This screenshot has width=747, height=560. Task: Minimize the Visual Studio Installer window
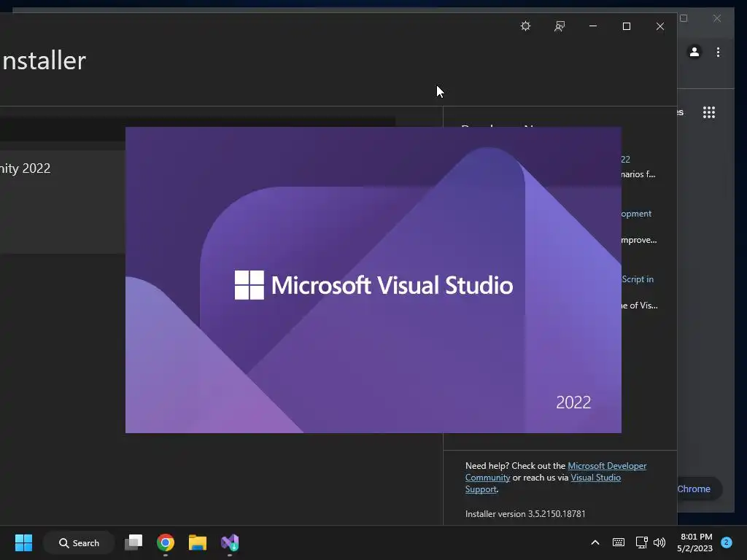tap(593, 26)
